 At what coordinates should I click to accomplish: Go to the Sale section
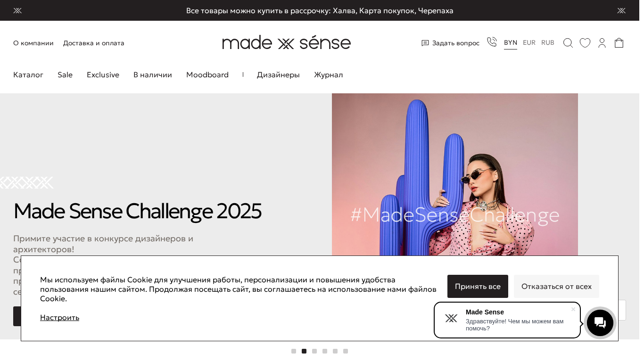(65, 75)
